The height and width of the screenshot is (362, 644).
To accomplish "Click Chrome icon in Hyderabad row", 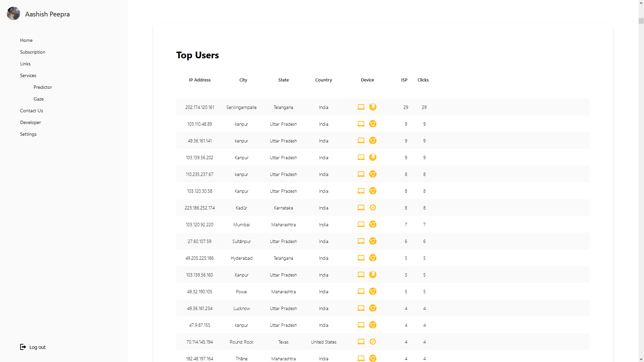I will pyautogui.click(x=373, y=258).
